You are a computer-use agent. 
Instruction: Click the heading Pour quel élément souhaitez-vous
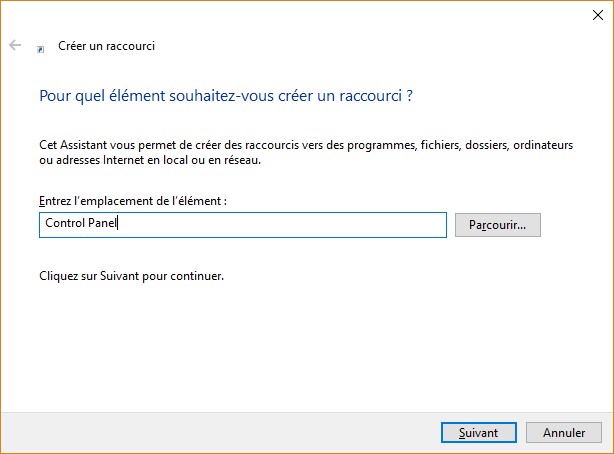226,97
